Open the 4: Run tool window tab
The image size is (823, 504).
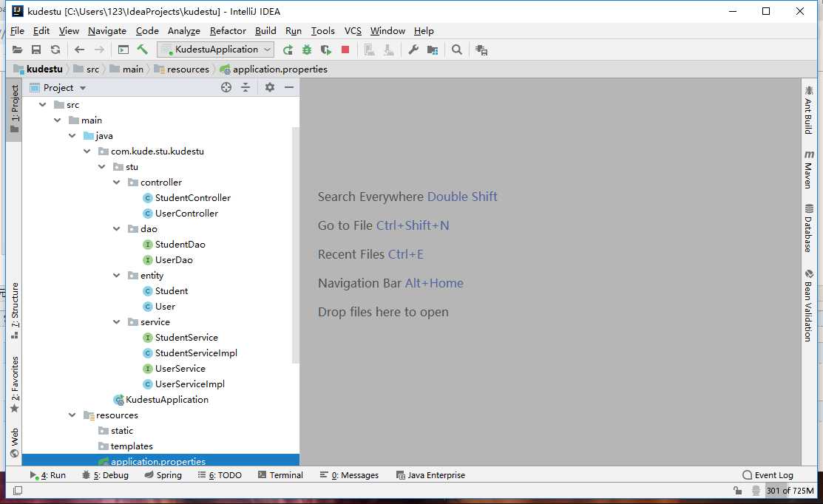point(48,475)
